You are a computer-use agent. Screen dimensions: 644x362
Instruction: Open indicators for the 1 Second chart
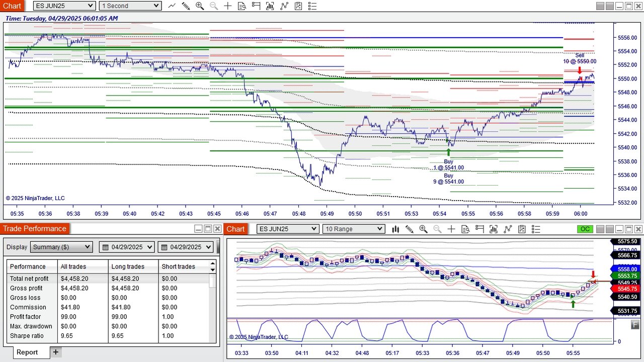coord(270,6)
